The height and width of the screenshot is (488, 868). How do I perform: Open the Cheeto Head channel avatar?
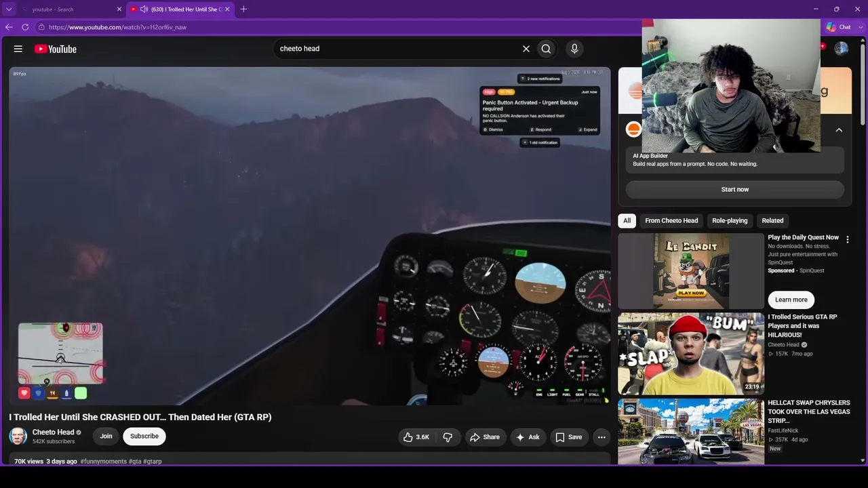(18, 436)
